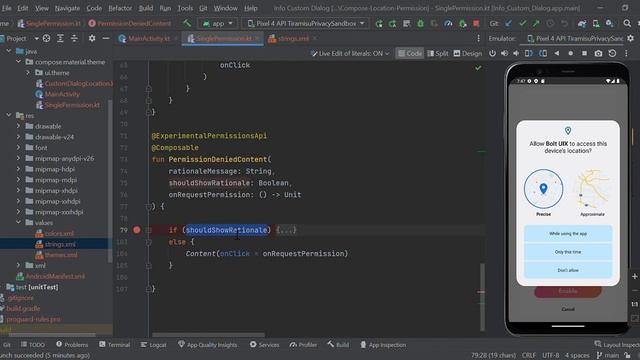Click the Apply Changes and Restart Activity icon
Screen dimensions: 640x360
(x=393, y=24)
